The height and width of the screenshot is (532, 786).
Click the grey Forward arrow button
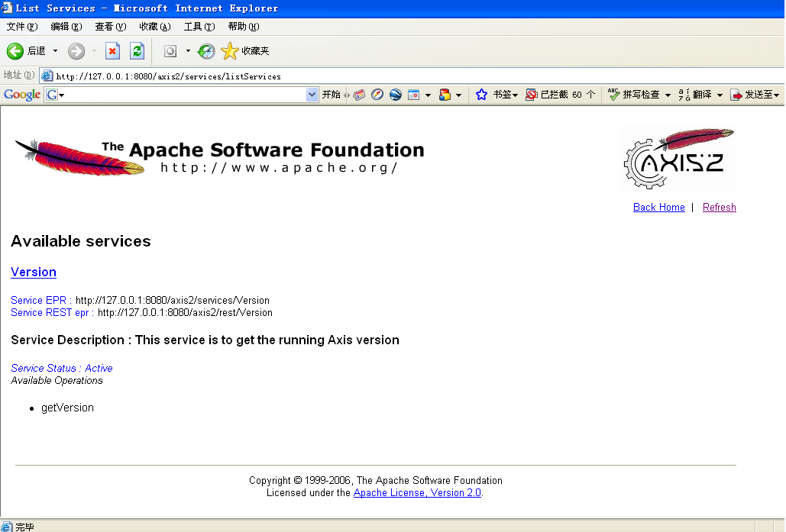pos(76,50)
